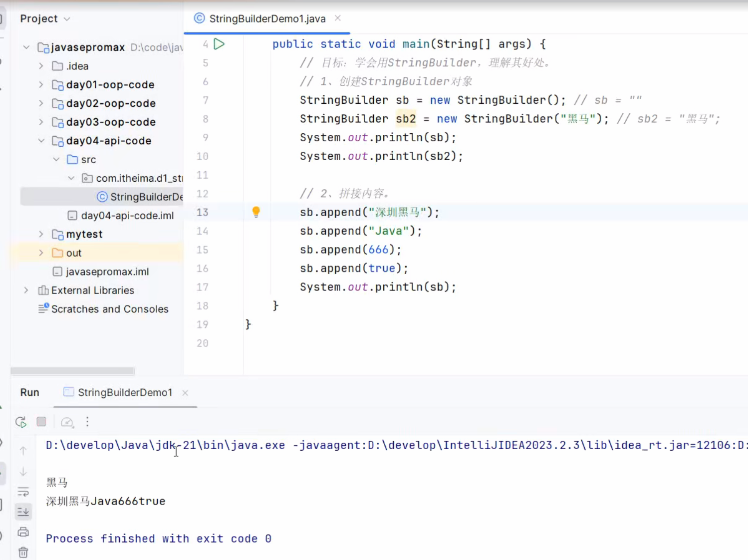The height and width of the screenshot is (560, 748).
Task: Run the main method via gutter play icon
Action: [x=219, y=44]
